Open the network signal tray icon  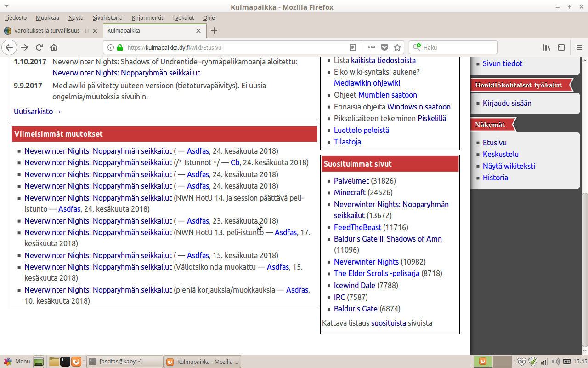(544, 362)
